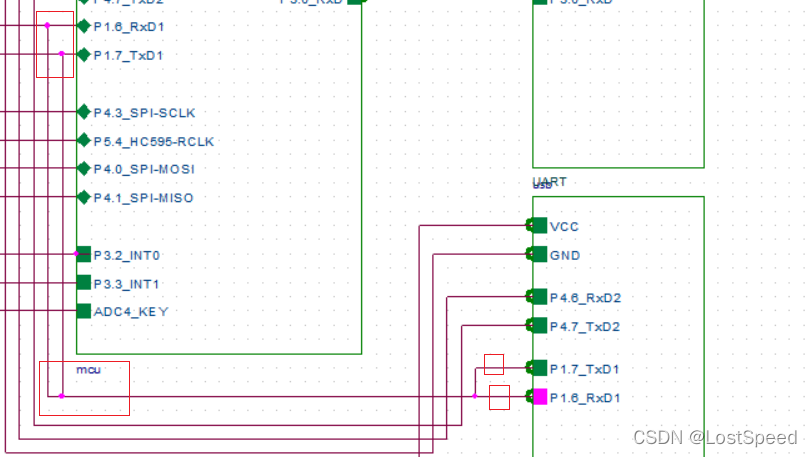The width and height of the screenshot is (812, 457).
Task: Select the junction dot on the P1.6_RxD1 wire at mcu
Action: coord(47,25)
